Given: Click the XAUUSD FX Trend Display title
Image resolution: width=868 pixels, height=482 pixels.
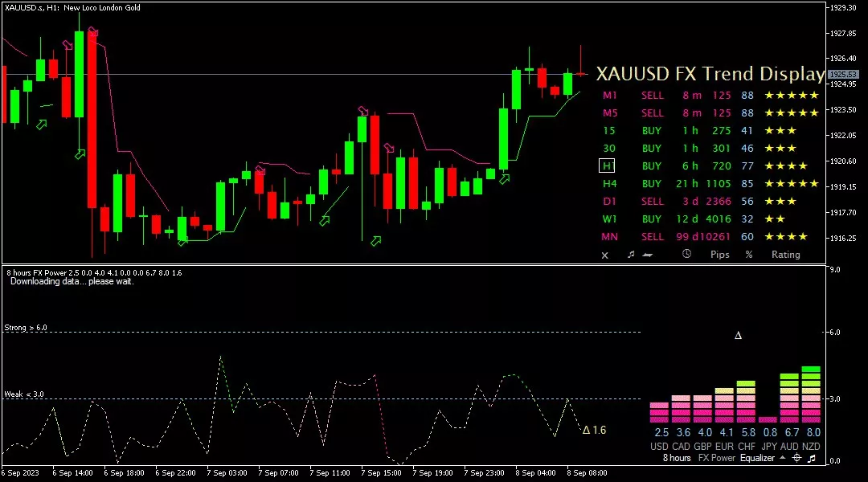Looking at the screenshot, I should [x=710, y=74].
